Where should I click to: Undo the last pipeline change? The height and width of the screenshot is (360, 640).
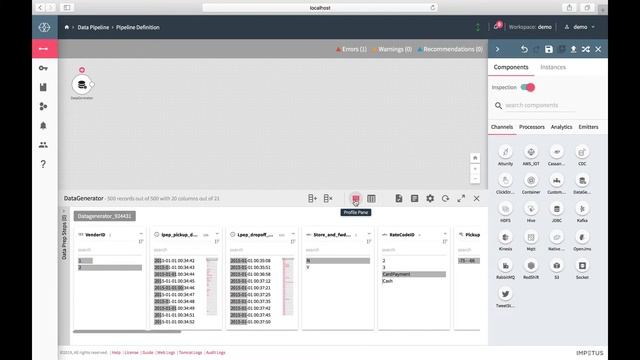point(524,49)
